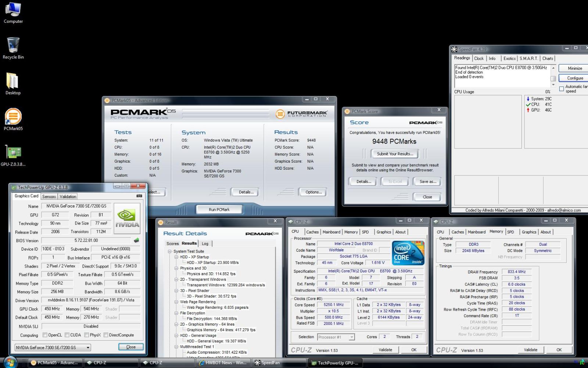The height and width of the screenshot is (368, 588).
Task: Click the PCMark05 Advanced Edition title icon
Action: coord(107,100)
